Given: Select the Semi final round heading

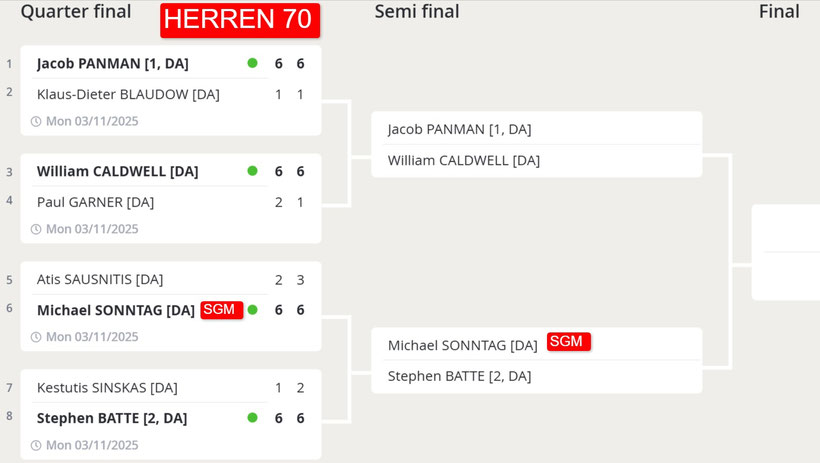Looking at the screenshot, I should [417, 12].
